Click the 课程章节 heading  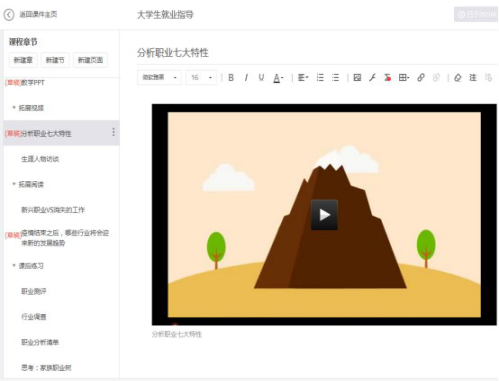[23, 42]
